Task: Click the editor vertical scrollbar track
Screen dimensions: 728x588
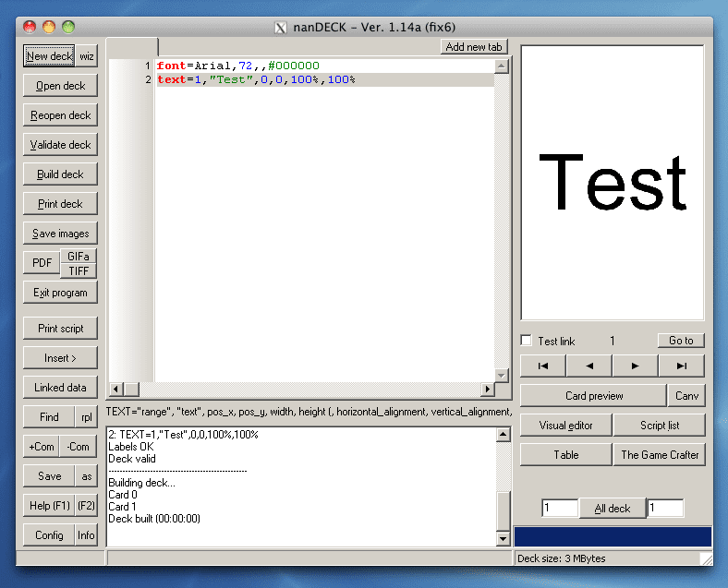Action: (x=501, y=221)
